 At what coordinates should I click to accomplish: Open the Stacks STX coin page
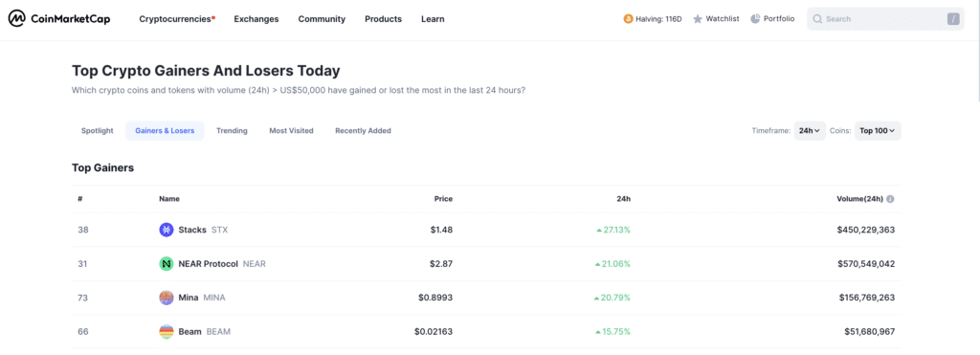[x=193, y=230]
